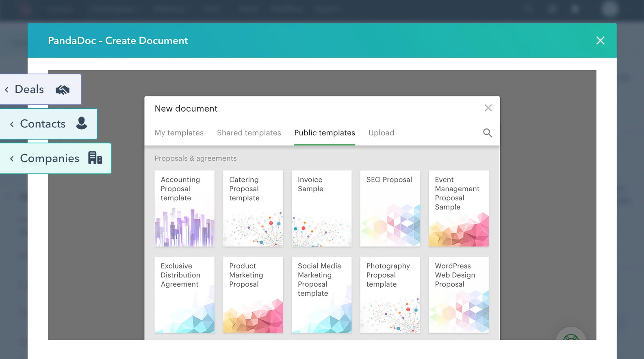Close the PandaDoc Create Document dialog
This screenshot has height=359, width=644.
(x=600, y=41)
